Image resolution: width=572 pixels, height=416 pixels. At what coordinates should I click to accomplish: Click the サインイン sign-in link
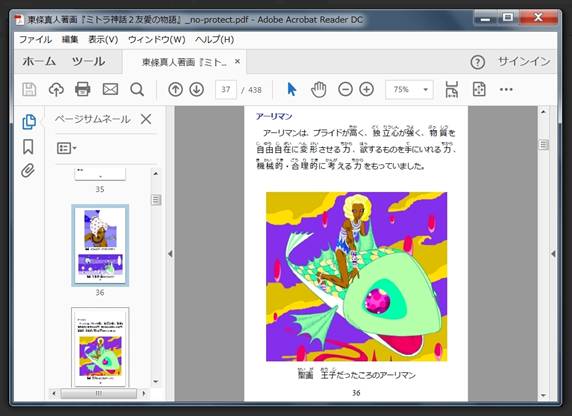(x=524, y=61)
